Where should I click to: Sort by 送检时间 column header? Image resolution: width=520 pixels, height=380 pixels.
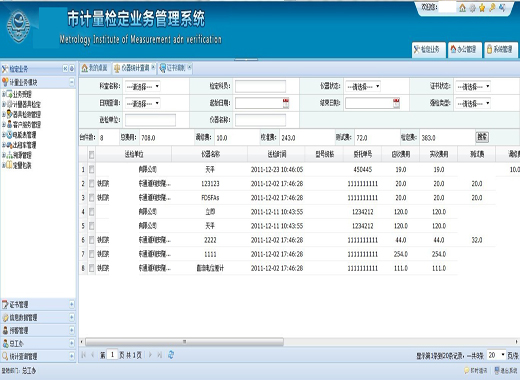tap(277, 154)
